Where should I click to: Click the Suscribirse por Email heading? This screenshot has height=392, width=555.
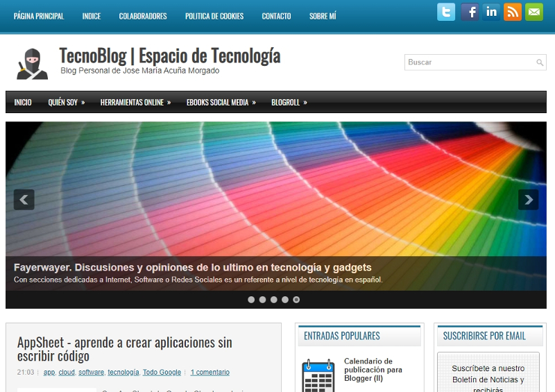click(484, 336)
